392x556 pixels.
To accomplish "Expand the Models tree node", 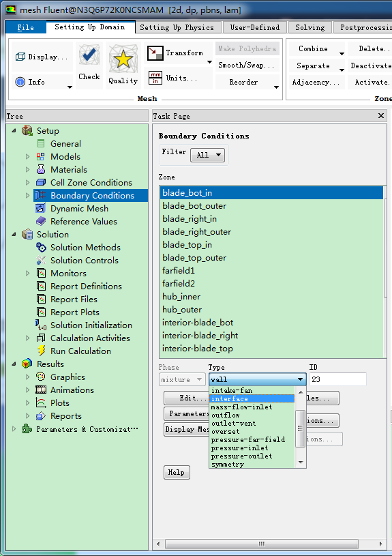I will click(28, 157).
